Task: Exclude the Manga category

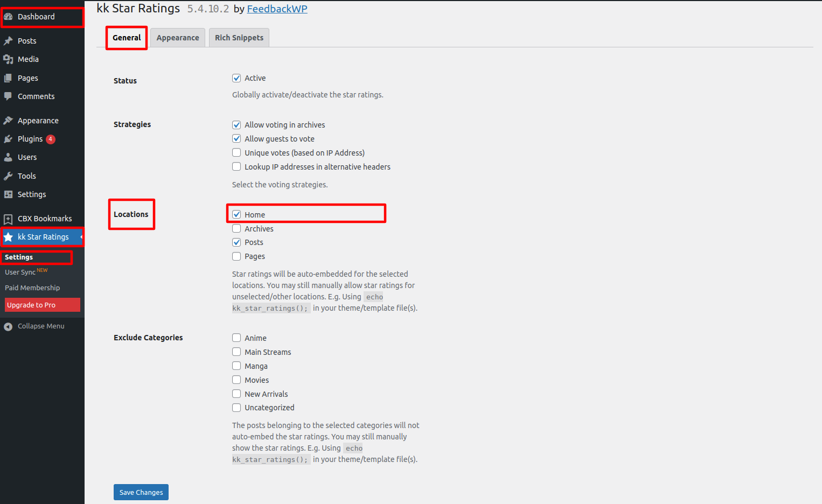Action: click(236, 366)
